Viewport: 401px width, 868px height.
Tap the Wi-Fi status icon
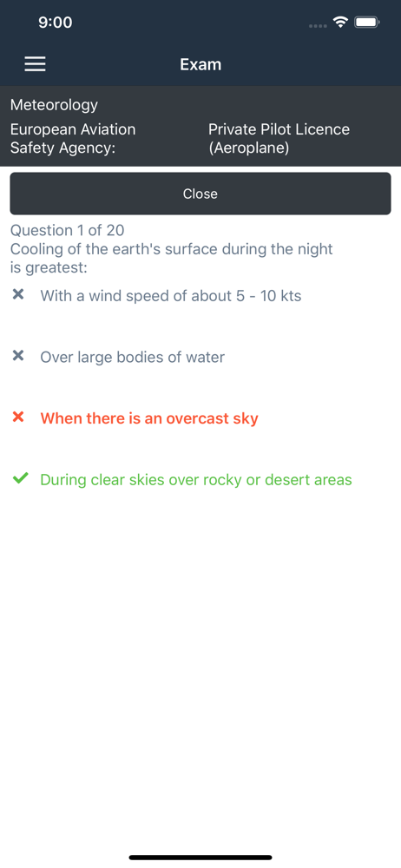point(339,23)
